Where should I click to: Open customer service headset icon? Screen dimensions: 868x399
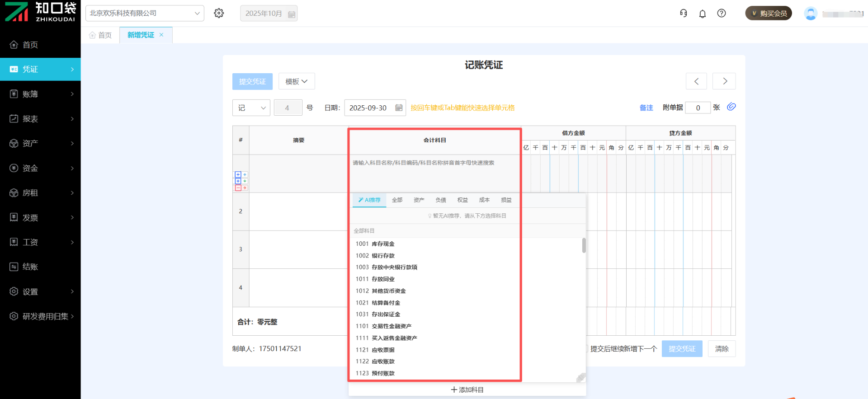tap(683, 13)
